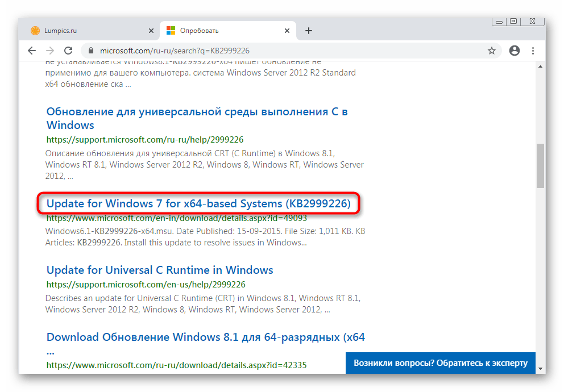Image resolution: width=564 pixels, height=392 pixels.
Task: Open Обновление для универсальной среды выполнения link
Action: pos(197,118)
